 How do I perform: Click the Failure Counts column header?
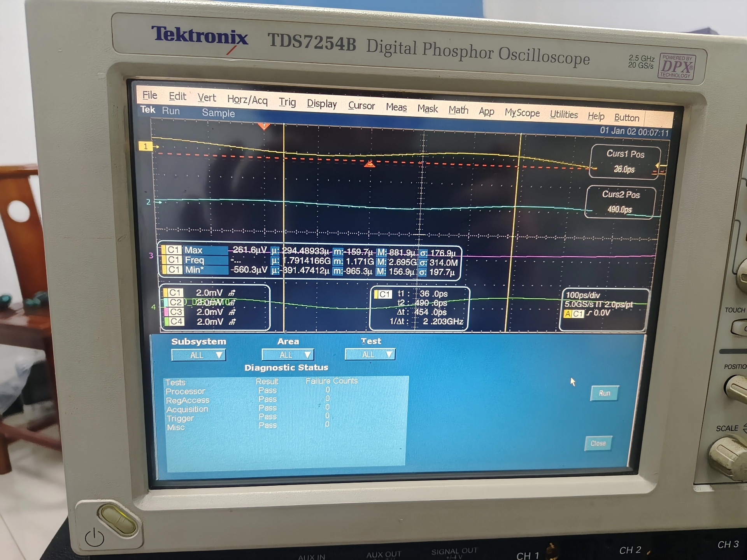(331, 381)
